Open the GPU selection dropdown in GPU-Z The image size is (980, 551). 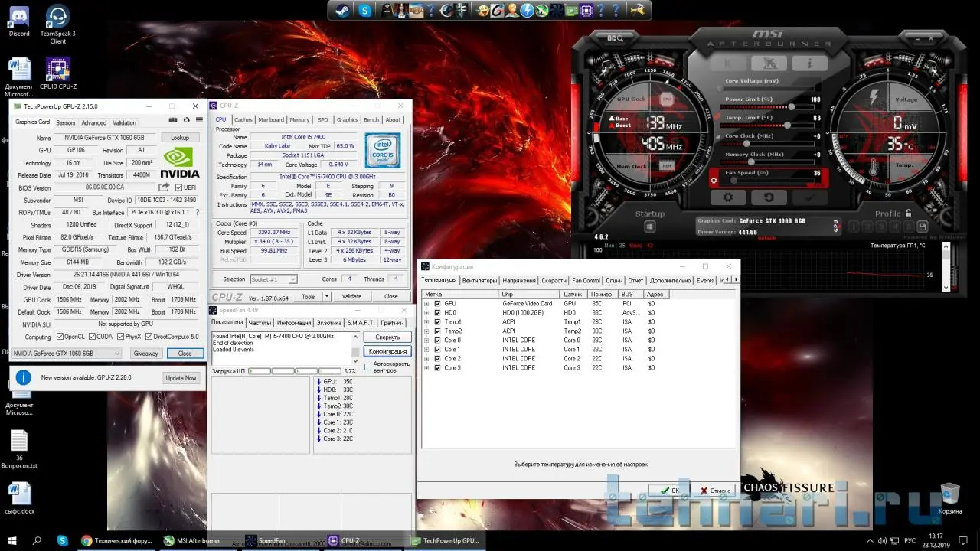116,354
